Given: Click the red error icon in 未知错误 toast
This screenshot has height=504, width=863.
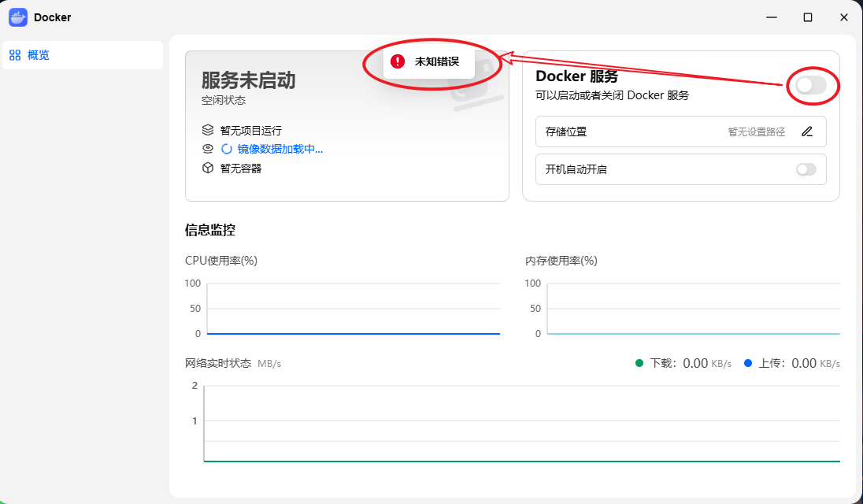Looking at the screenshot, I should coord(398,61).
